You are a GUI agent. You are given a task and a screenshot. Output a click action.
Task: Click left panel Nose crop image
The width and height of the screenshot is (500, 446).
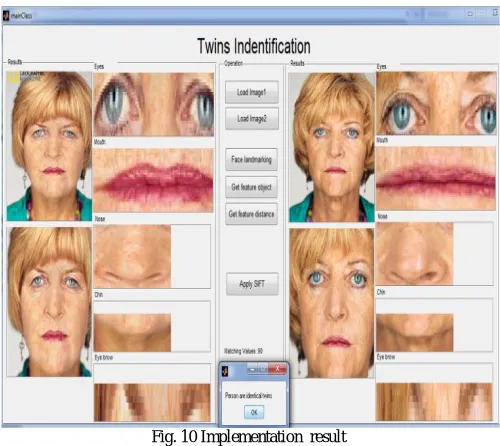tap(132, 256)
